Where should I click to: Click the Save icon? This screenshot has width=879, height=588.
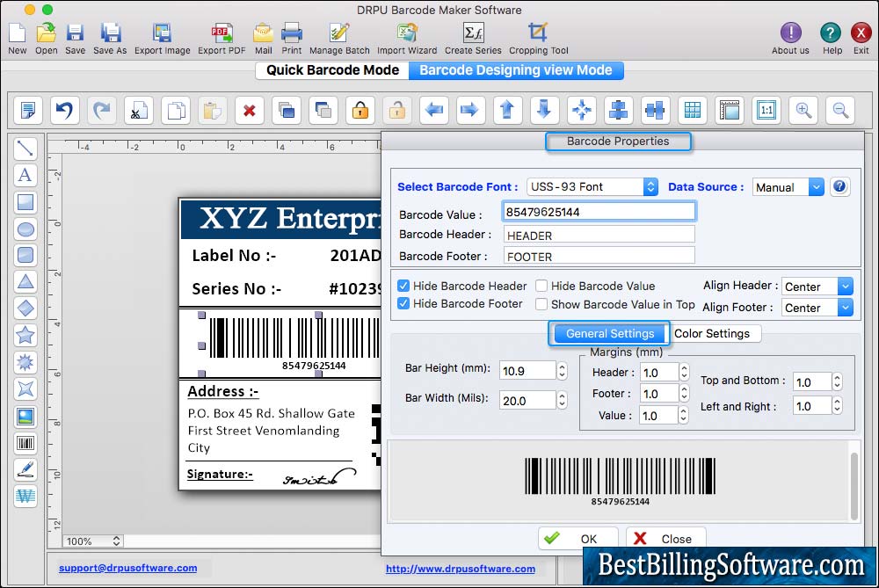point(75,33)
